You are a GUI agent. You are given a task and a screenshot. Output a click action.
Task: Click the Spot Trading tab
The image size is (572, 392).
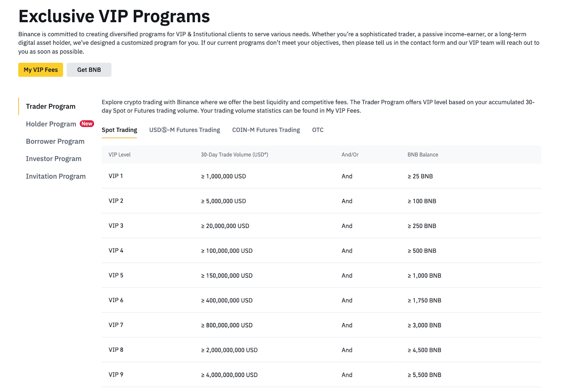[119, 130]
